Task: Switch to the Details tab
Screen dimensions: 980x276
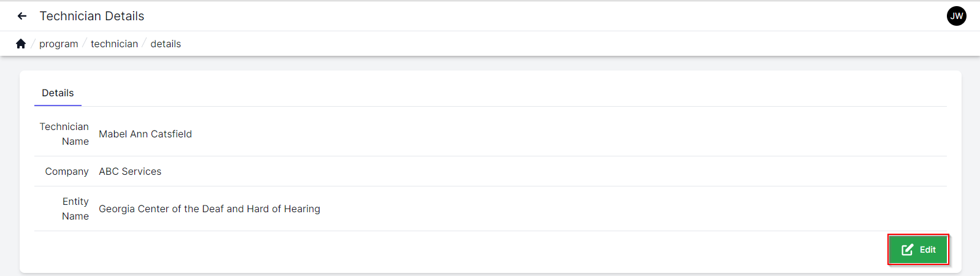Action: (58, 93)
